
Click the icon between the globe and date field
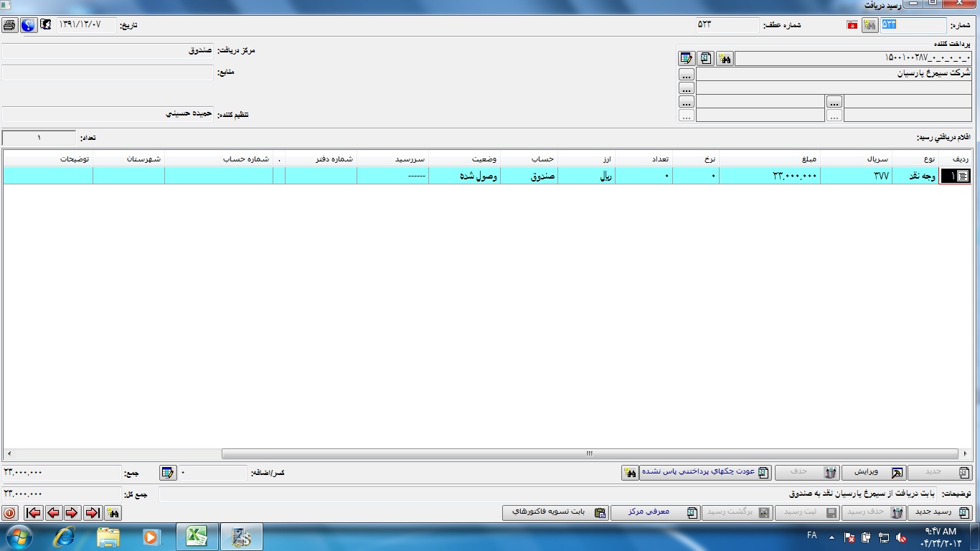(x=46, y=25)
